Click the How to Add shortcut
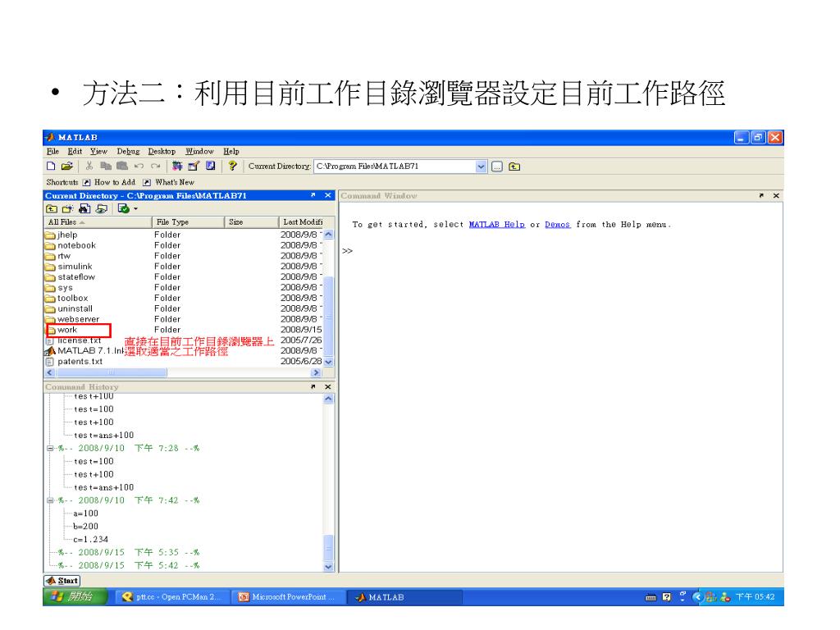Viewport: 840px width, 630px height. pos(109,182)
